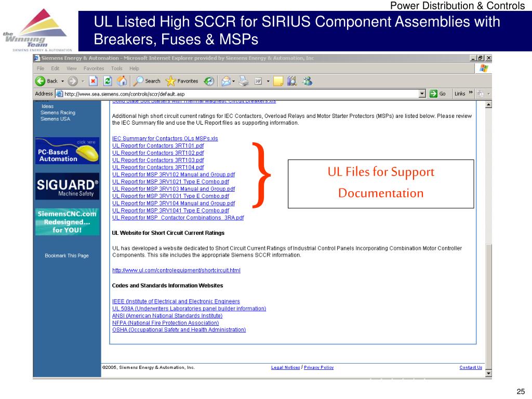Edit page with Microsoft Word icon
This screenshot has height=399, width=532.
click(258, 81)
